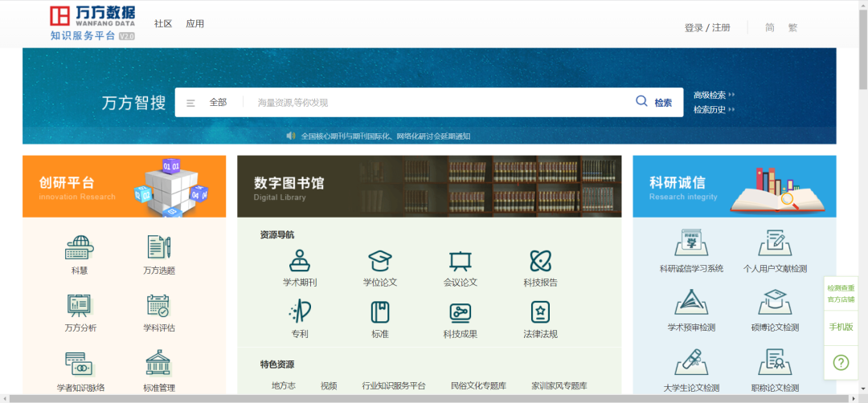
Task: Click the 检索 search button
Action: pos(654,103)
